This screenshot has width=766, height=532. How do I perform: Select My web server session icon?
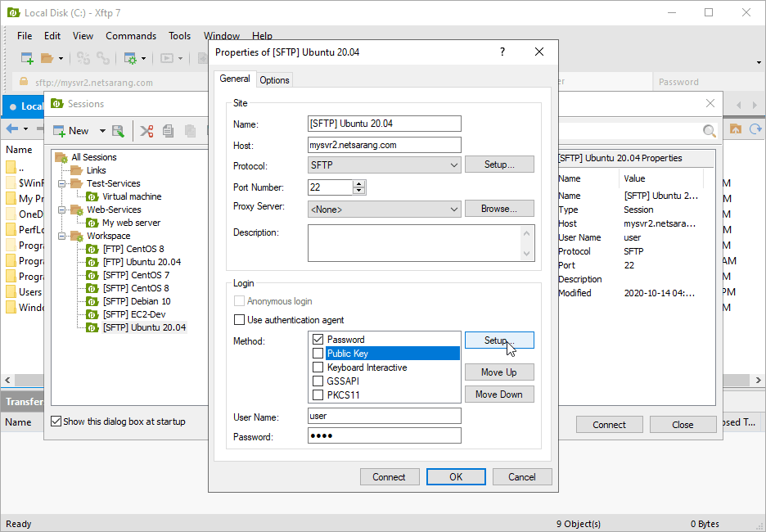(x=92, y=223)
